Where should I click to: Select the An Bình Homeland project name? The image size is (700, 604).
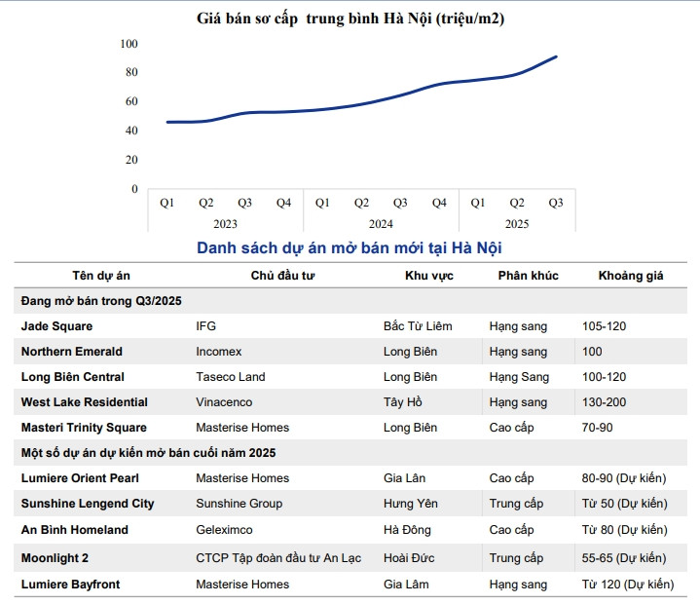tap(74, 530)
